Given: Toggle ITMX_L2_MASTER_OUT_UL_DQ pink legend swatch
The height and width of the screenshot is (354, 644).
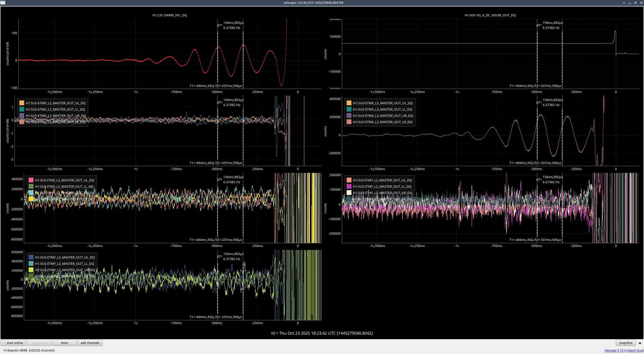Looking at the screenshot, I should (31, 180).
